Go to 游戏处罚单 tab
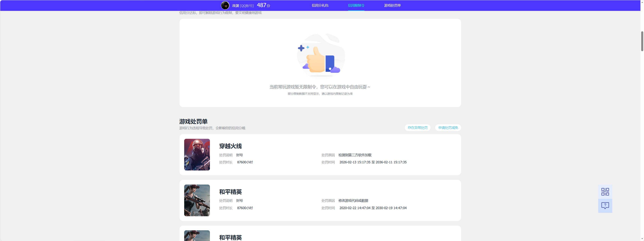The width and height of the screenshot is (644, 241). (x=392, y=5)
